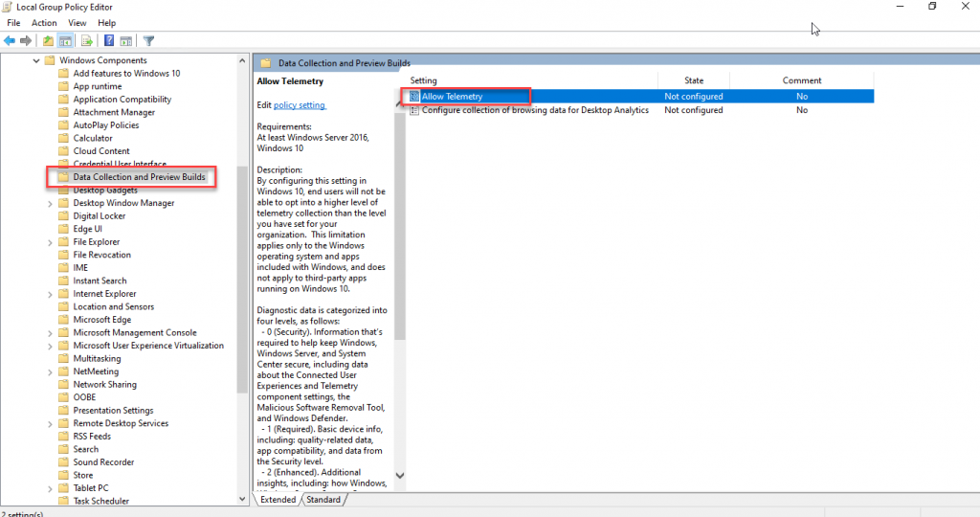Click the Windows Components folder icon
The image size is (980, 517).
click(x=50, y=60)
